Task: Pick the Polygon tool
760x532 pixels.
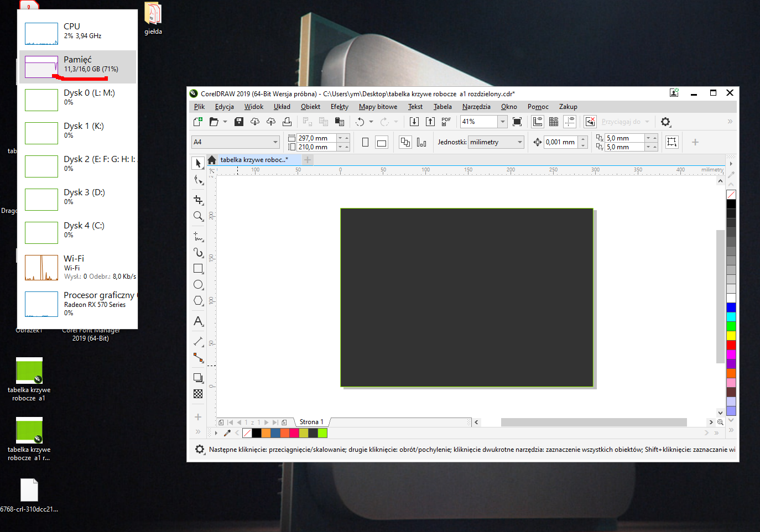Action: pyautogui.click(x=198, y=301)
